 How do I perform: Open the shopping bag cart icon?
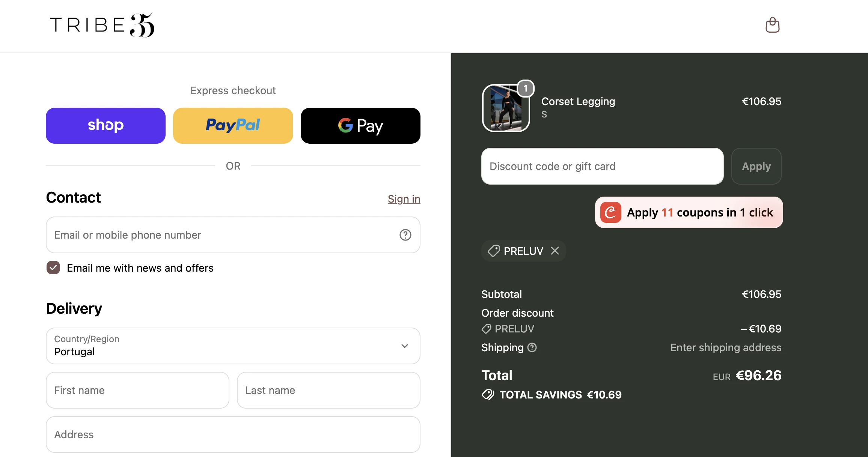(x=772, y=25)
